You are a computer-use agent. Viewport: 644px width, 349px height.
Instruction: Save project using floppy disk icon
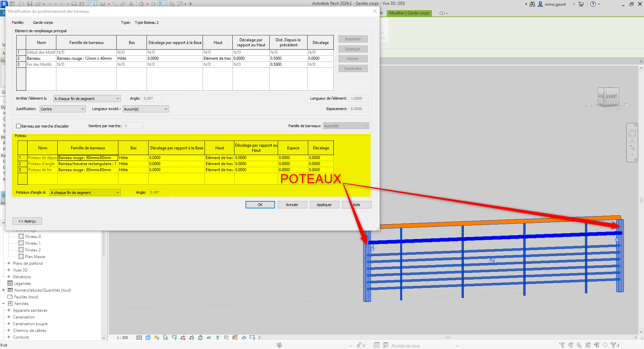point(30,4)
